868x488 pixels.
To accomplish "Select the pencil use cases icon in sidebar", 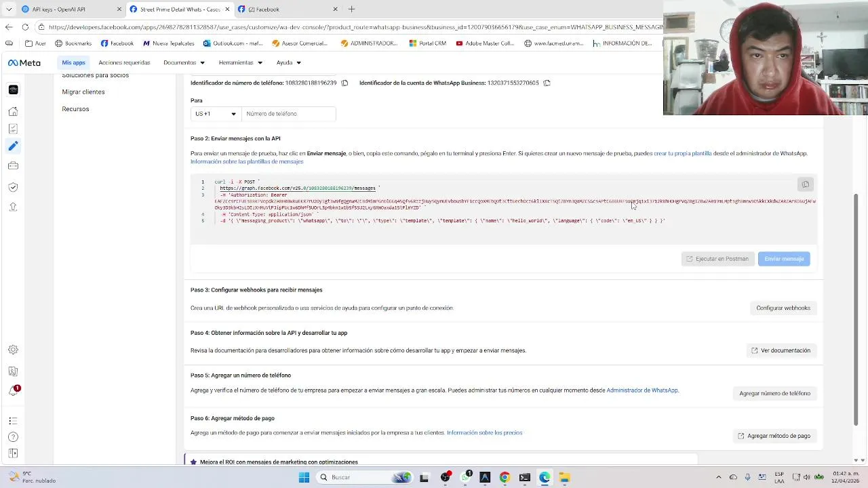I will [x=13, y=146].
